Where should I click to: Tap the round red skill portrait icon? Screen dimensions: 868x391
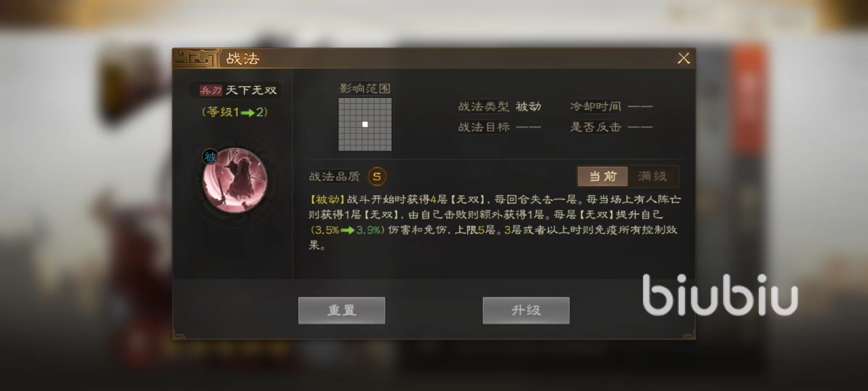pos(235,181)
